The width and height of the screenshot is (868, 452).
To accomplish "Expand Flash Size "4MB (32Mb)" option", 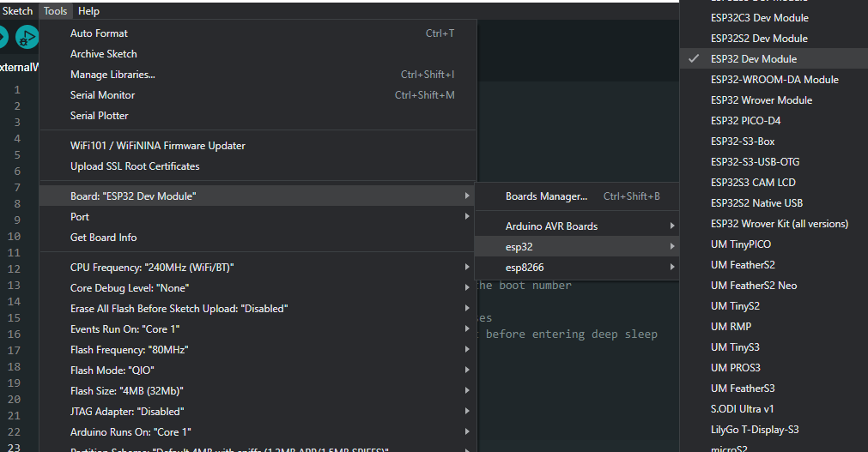I will [258, 390].
